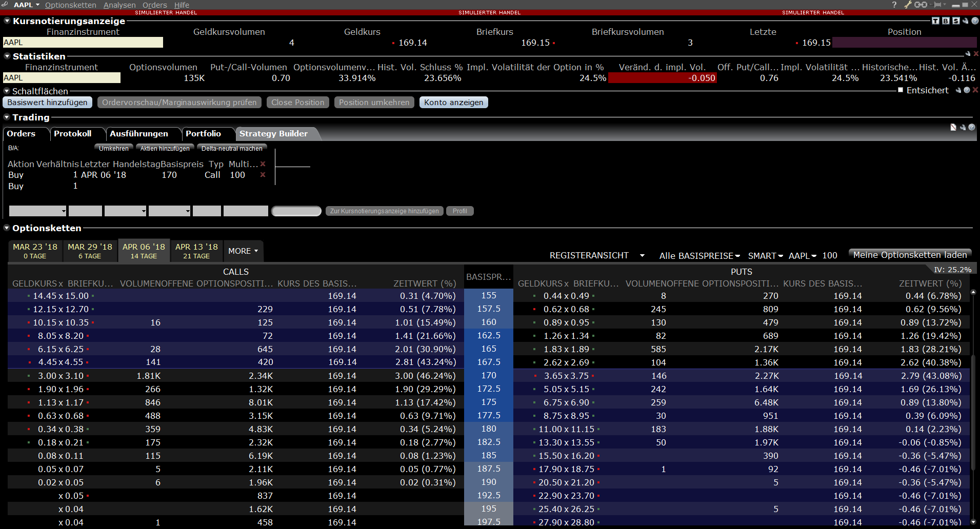Open the Orders menu
The image size is (980, 529).
[x=155, y=5]
